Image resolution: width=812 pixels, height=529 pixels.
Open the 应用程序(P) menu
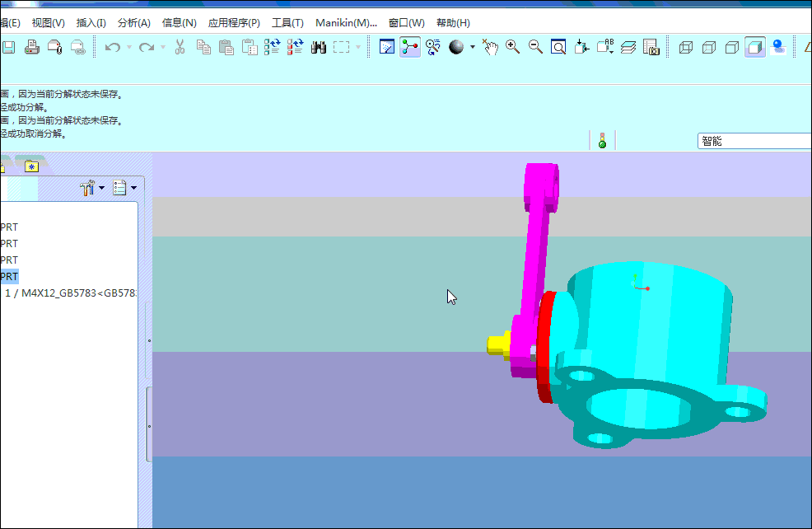[234, 23]
